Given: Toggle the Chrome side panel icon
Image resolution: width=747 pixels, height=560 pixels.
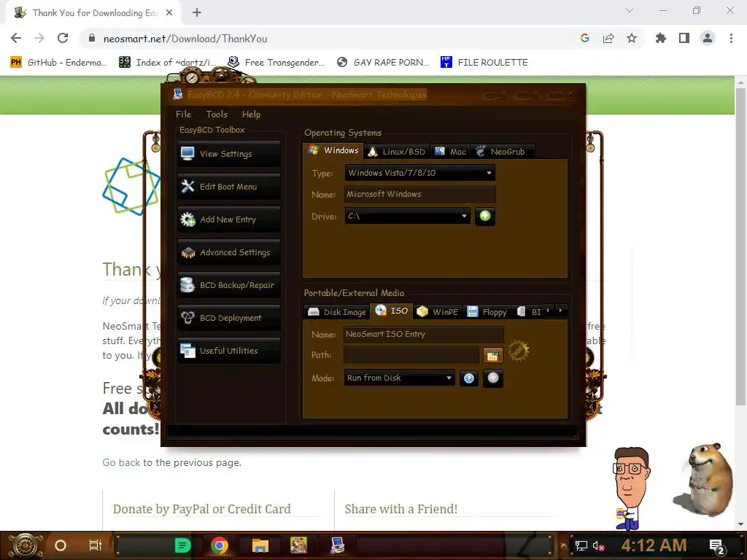Looking at the screenshot, I should (x=684, y=38).
